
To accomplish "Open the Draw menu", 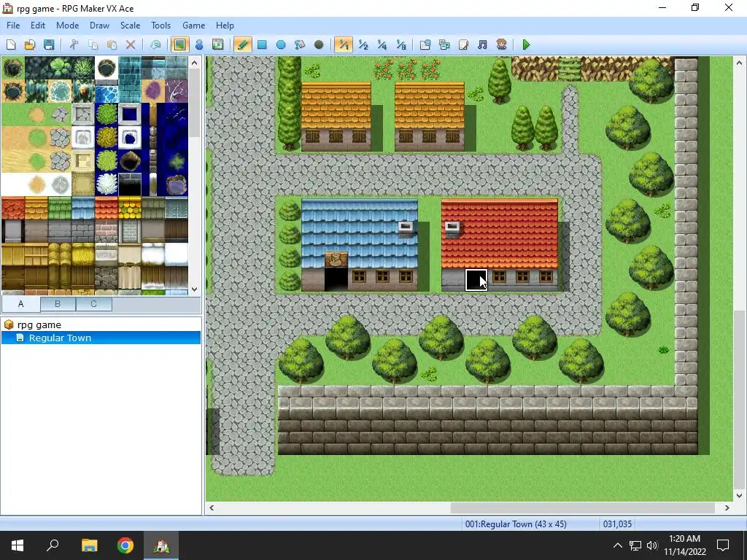I will click(x=99, y=26).
